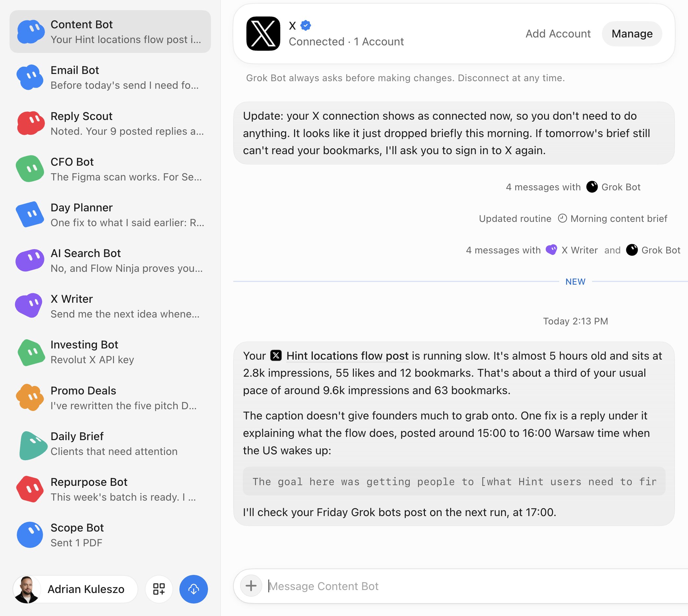Click the Investing Bot green avatar icon
The width and height of the screenshot is (688, 616).
(x=31, y=353)
